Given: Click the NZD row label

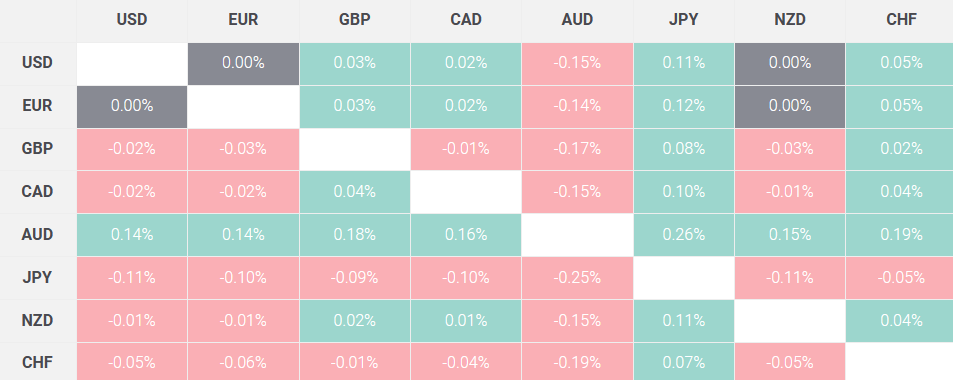Looking at the screenshot, I should tap(38, 320).
